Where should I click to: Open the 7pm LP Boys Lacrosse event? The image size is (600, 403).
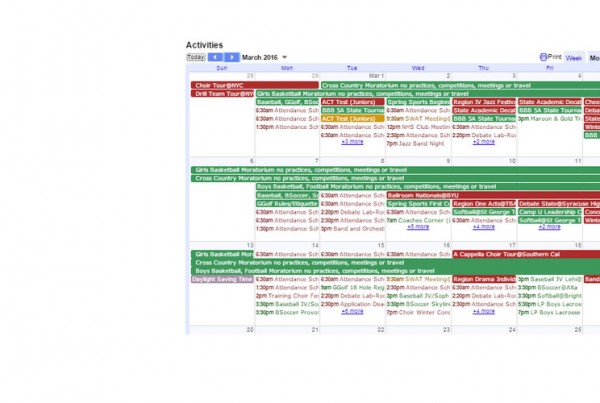(x=549, y=313)
